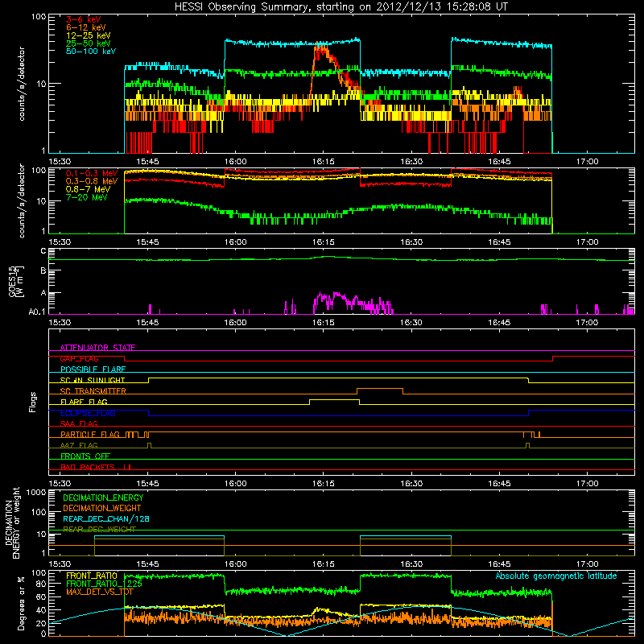Select the FLARE_FLAG label

click(84, 402)
